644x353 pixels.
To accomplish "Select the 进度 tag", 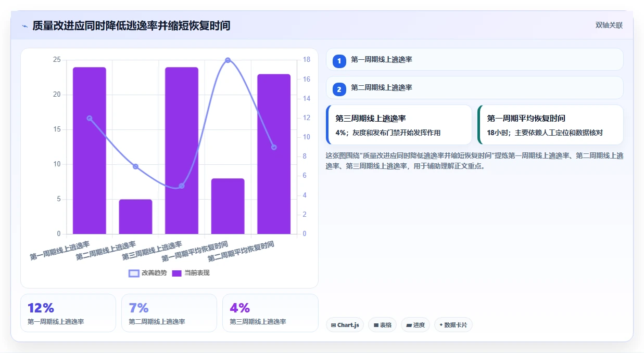I will point(415,325).
